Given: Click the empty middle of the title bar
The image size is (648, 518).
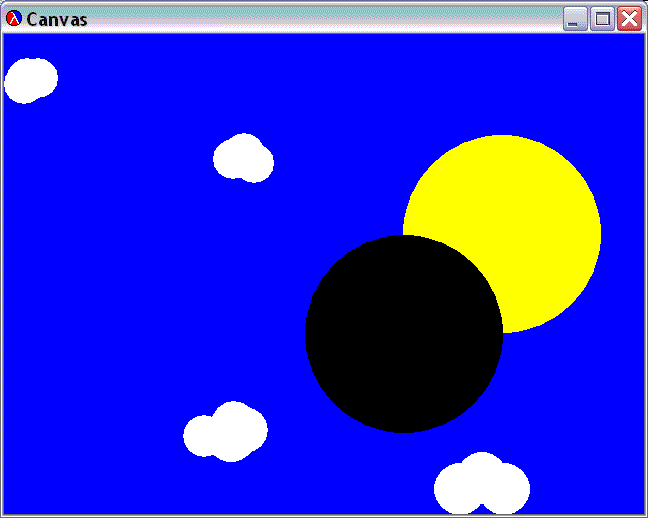Looking at the screenshot, I should tap(320, 18).
